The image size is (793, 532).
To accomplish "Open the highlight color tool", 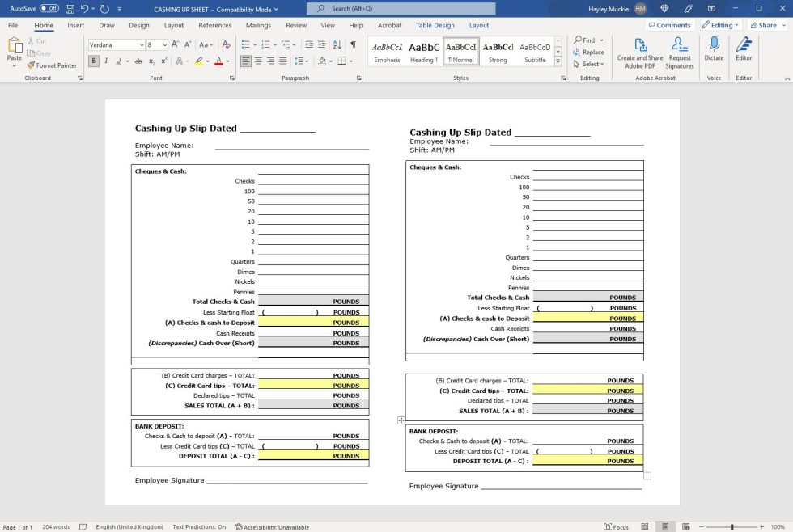I will click(200, 61).
